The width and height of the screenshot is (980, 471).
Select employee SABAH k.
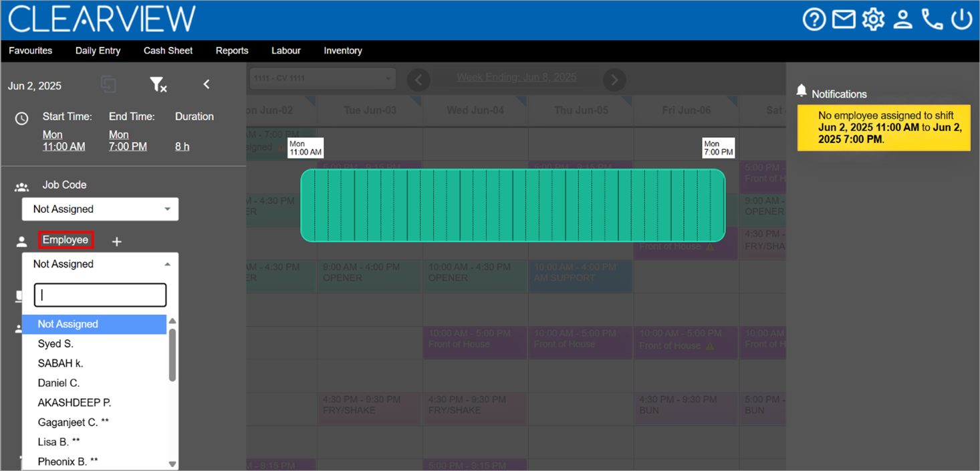coord(94,363)
